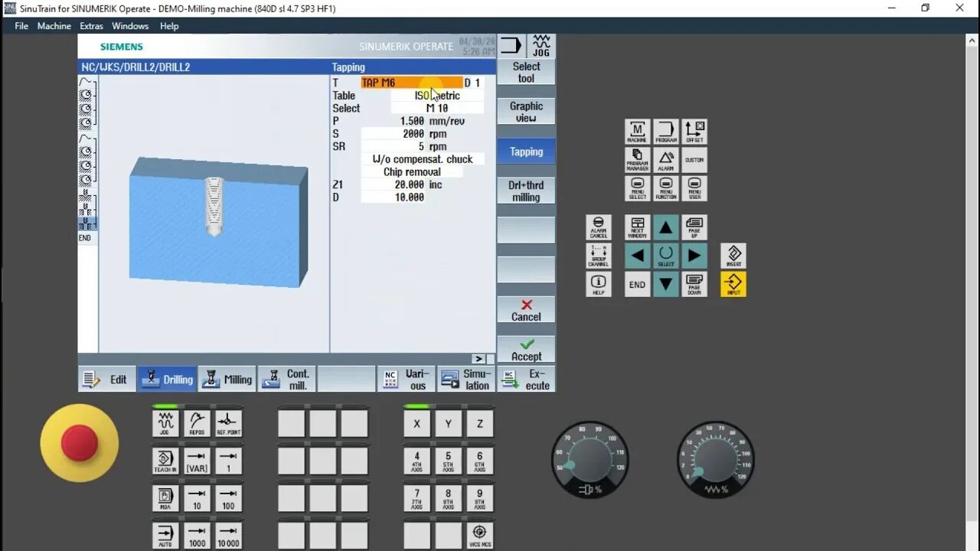Open the Machine menu
This screenshot has height=551, width=980.
click(54, 26)
